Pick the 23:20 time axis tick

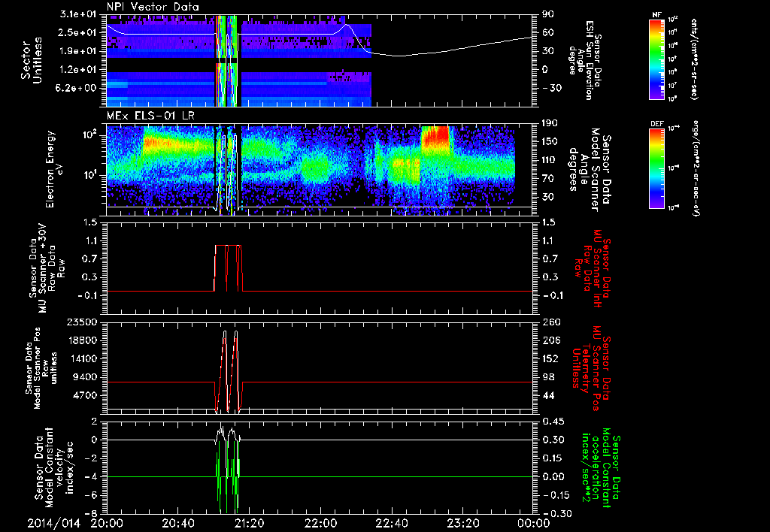click(x=462, y=523)
